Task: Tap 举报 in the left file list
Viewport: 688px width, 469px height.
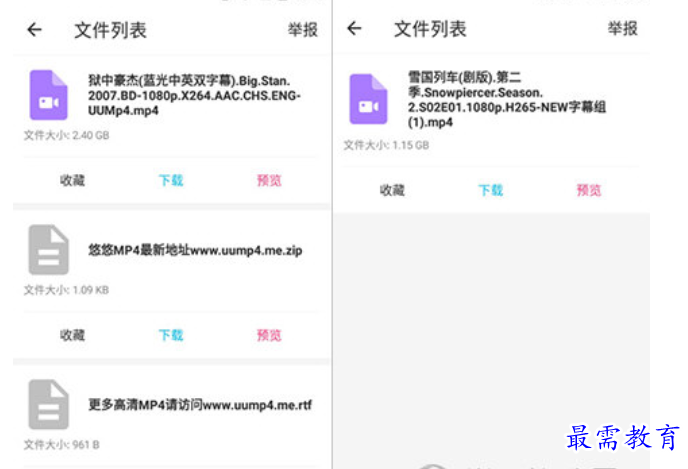Action: tap(302, 30)
